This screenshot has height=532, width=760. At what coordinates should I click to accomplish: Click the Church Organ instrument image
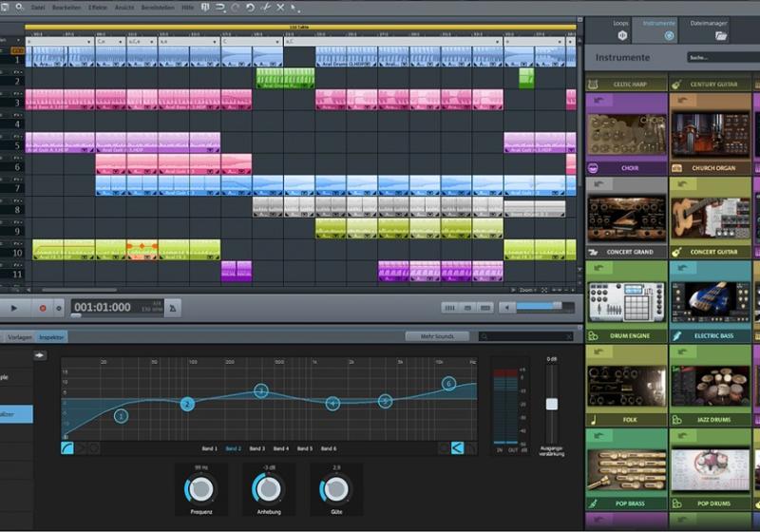pyautogui.click(x=710, y=135)
